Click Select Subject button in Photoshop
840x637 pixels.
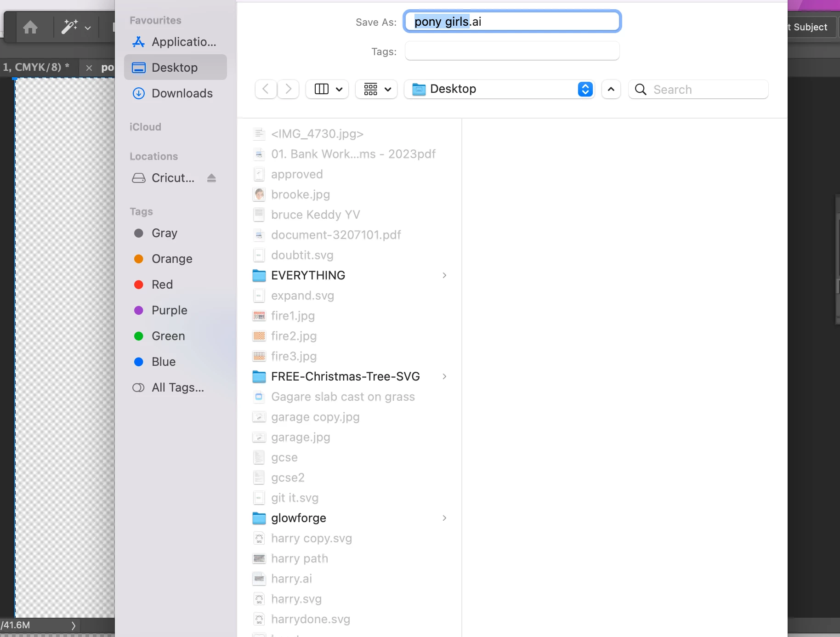click(811, 27)
